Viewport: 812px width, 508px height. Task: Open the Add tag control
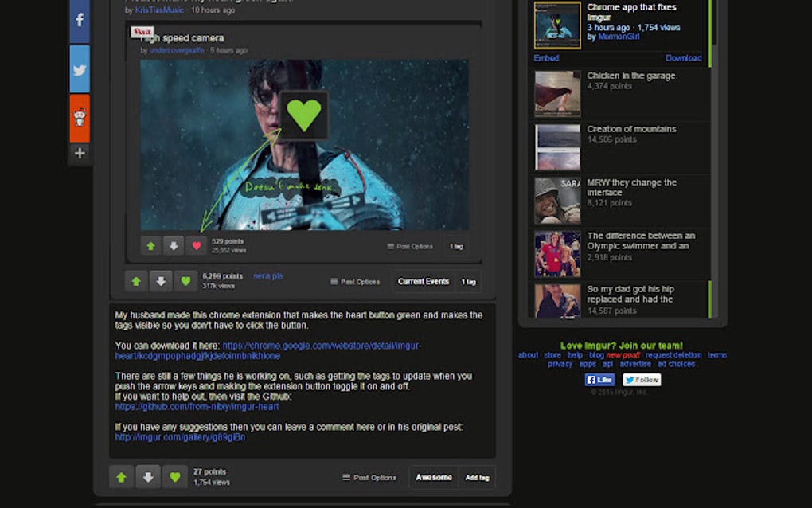click(477, 477)
